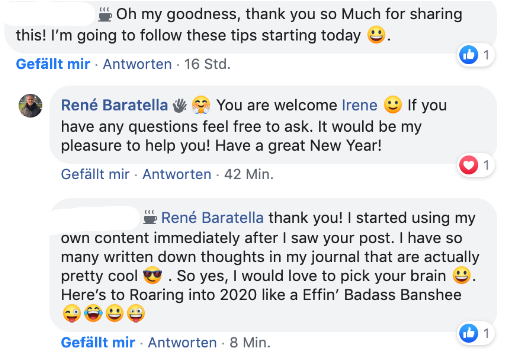Click the hugging face emoji in René's reply

tap(201, 105)
